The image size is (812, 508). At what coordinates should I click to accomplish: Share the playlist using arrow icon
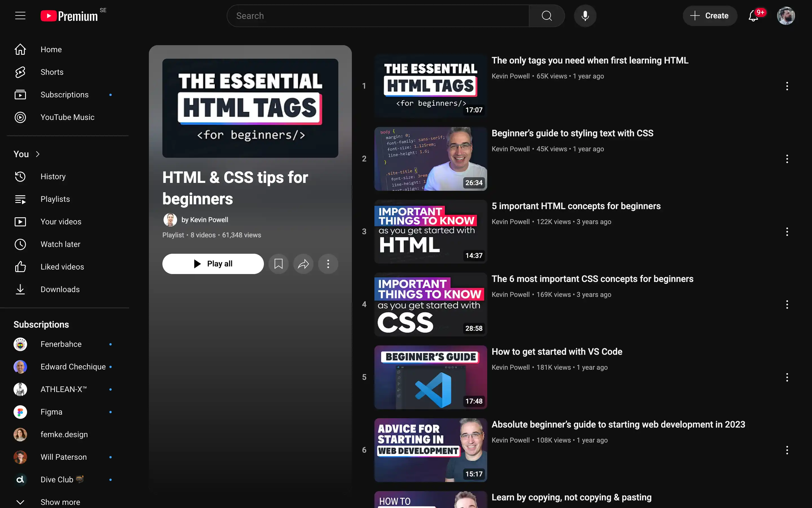[x=303, y=264]
